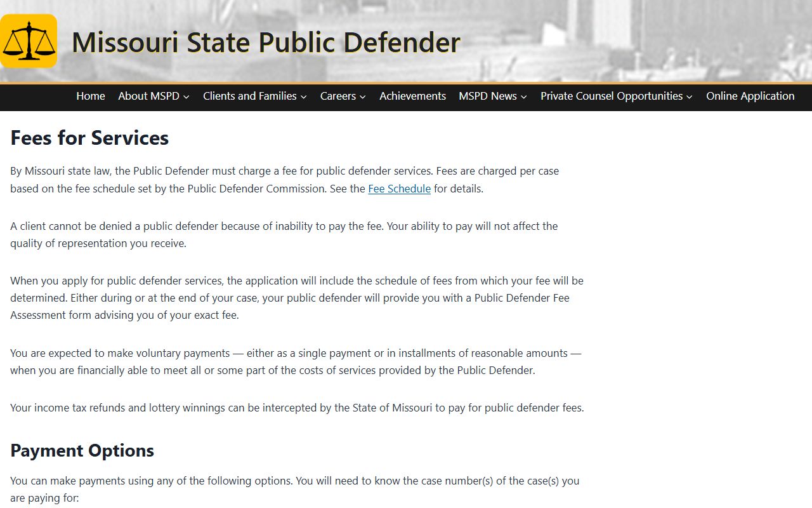Open the About MSPD menu
Screen dimensions: 812x508
click(x=150, y=96)
